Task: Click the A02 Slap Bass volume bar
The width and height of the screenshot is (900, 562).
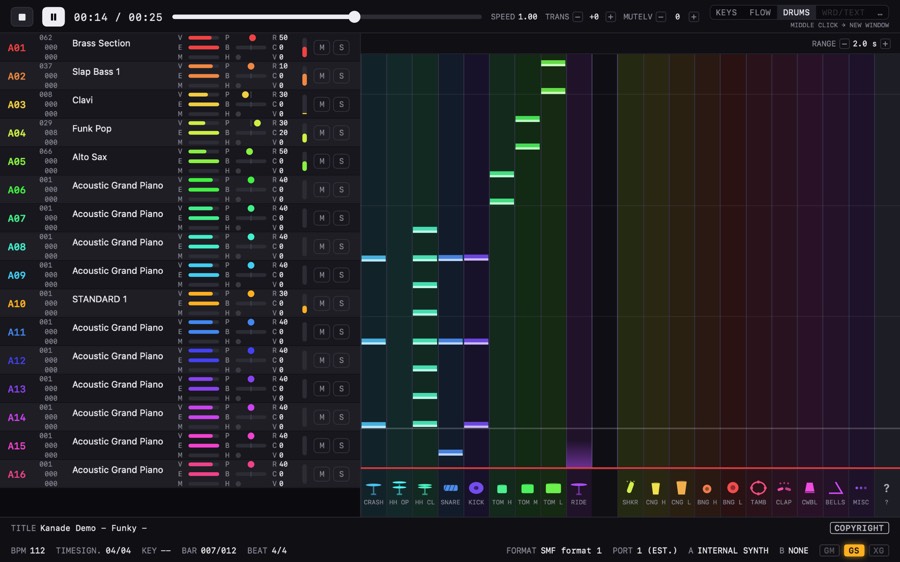Action: click(203, 66)
